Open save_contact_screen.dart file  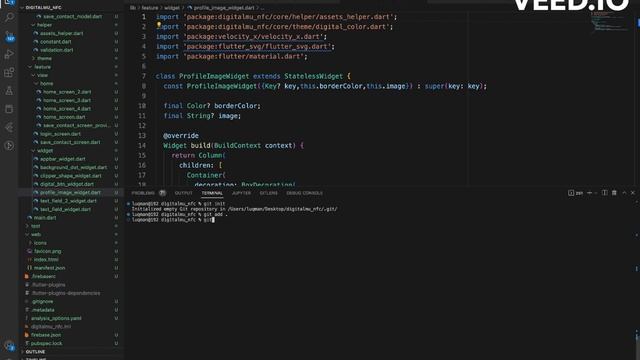pyautogui.click(x=70, y=142)
